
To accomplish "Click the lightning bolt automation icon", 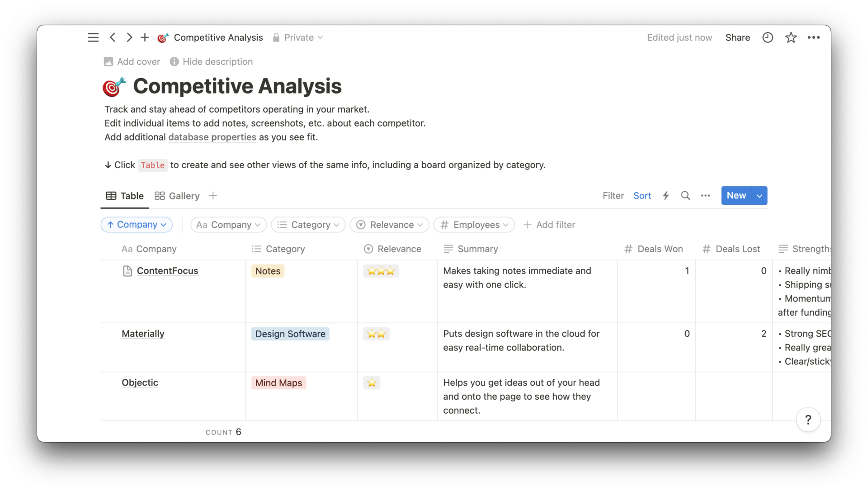I will tap(666, 195).
